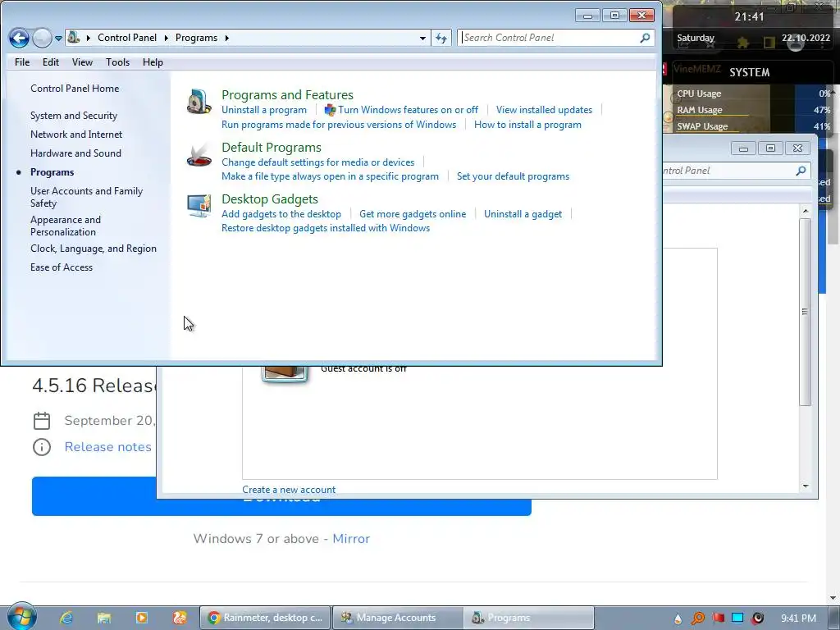Viewport: 840px width, 630px height.
Task: Open Hardware and Sound category
Action: pos(75,153)
